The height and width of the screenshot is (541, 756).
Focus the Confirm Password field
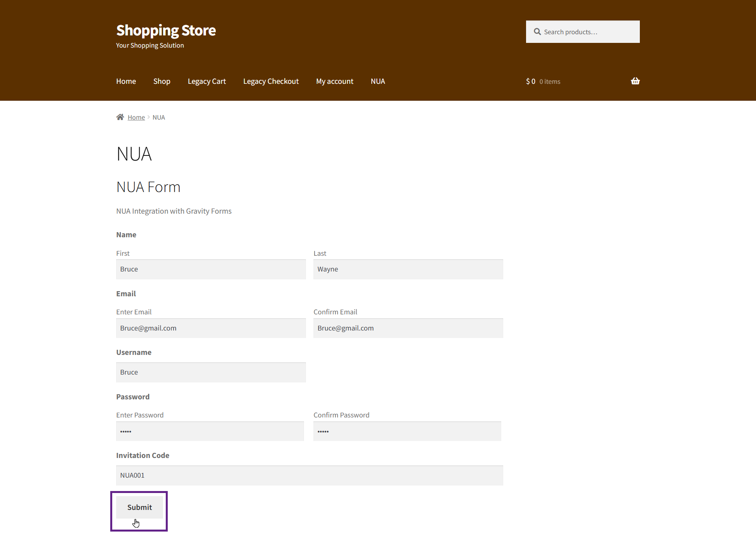pos(407,432)
